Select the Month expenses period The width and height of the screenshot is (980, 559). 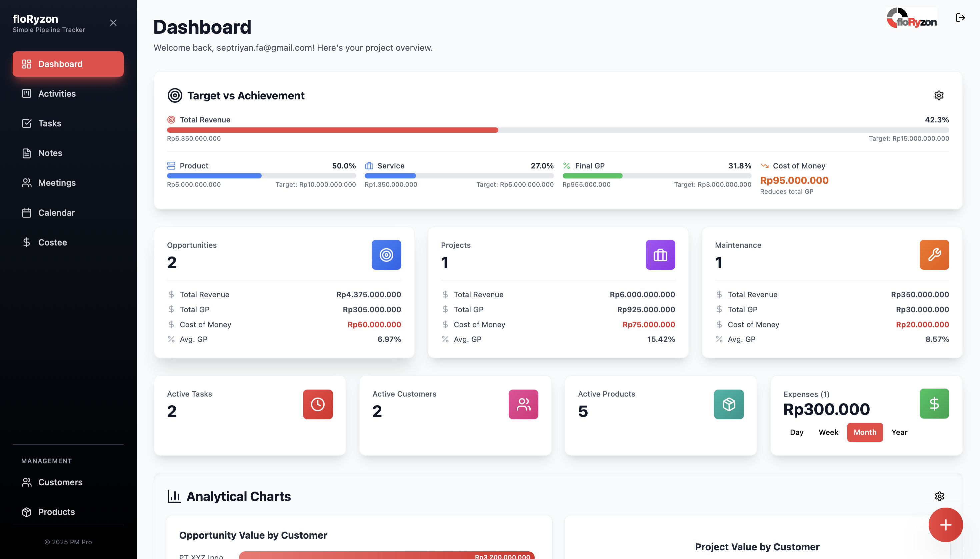click(x=865, y=432)
